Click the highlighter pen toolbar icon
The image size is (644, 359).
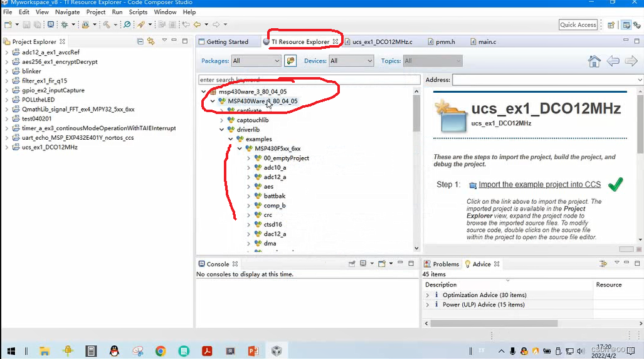[x=141, y=24]
